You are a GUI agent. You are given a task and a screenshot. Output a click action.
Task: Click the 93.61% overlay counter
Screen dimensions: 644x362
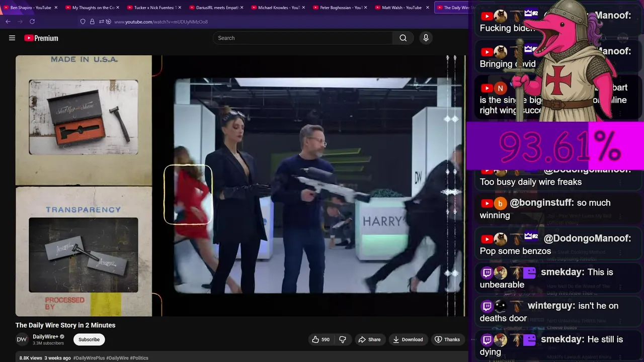pyautogui.click(x=555, y=146)
